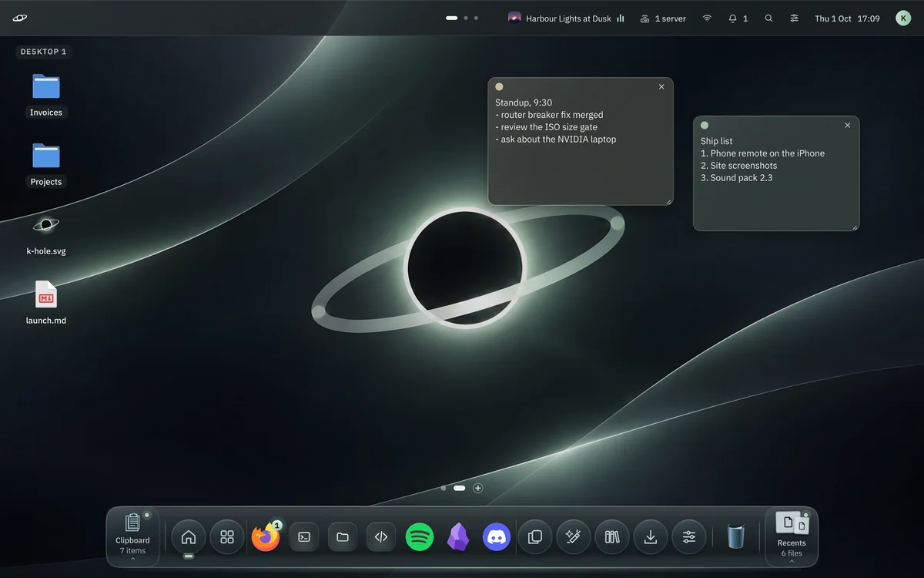Click the green color dot on Ship list note
This screenshot has height=578, width=924.
coord(705,126)
